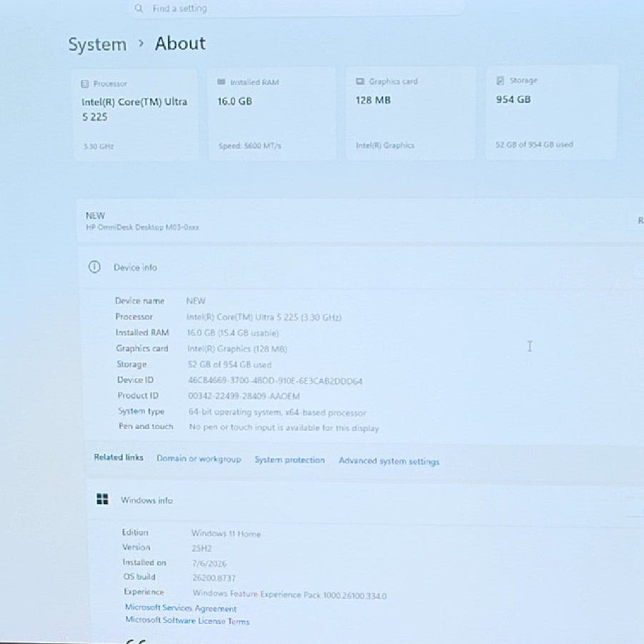
Task: Select 'Intel(R) Graphics (128 MB)' value
Action: (x=237, y=349)
